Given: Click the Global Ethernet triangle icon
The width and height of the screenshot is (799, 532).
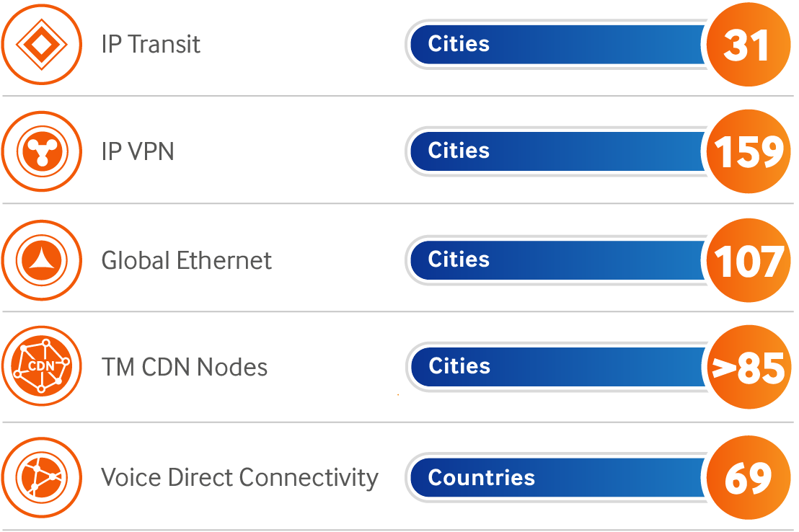Looking at the screenshot, I should pyautogui.click(x=41, y=260).
